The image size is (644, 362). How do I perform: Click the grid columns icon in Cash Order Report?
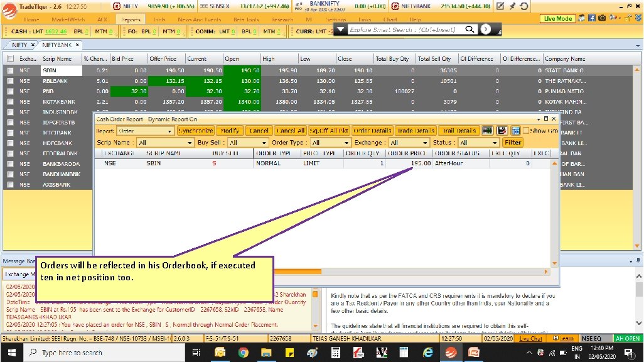point(488,130)
